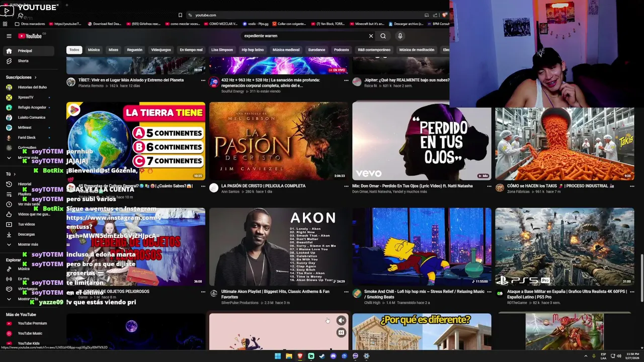Select the Lisa Simpson filter chip
Image resolution: width=644 pixels, height=362 pixels.
pos(222,50)
